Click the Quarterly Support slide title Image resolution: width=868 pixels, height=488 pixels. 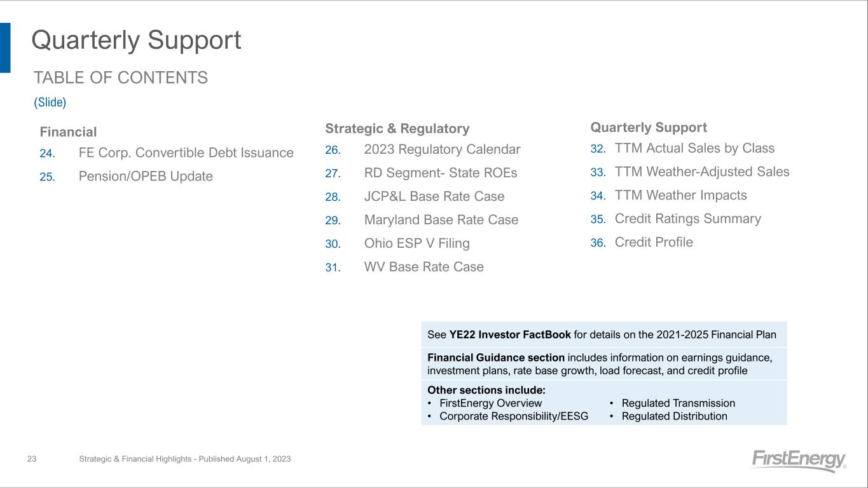coord(136,40)
